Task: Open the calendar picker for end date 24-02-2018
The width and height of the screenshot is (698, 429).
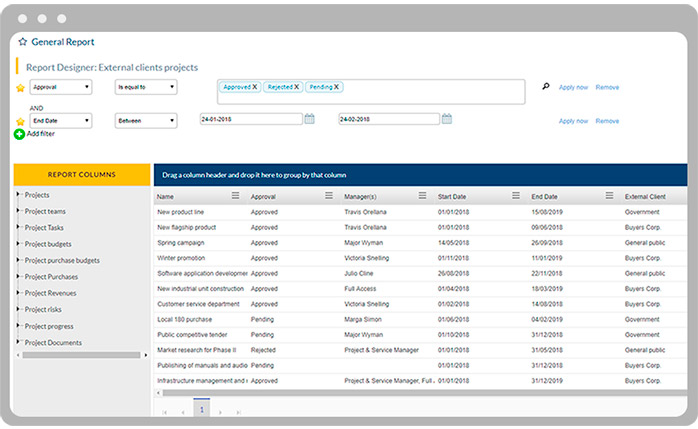Action: click(447, 119)
